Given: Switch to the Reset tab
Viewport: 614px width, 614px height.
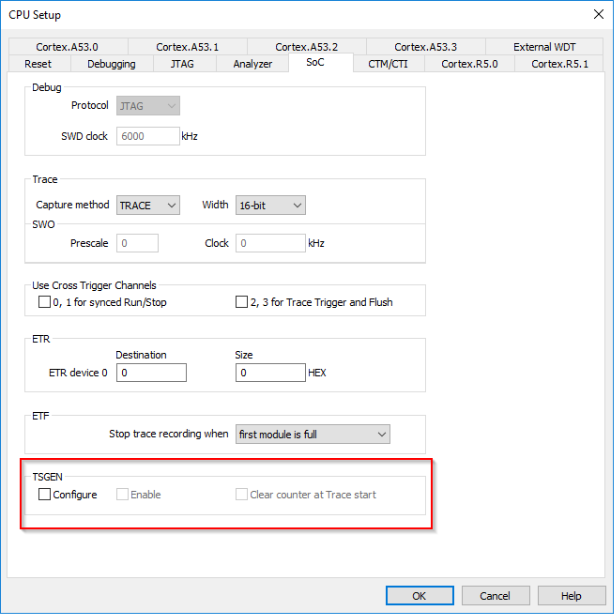Looking at the screenshot, I should click(x=38, y=63).
